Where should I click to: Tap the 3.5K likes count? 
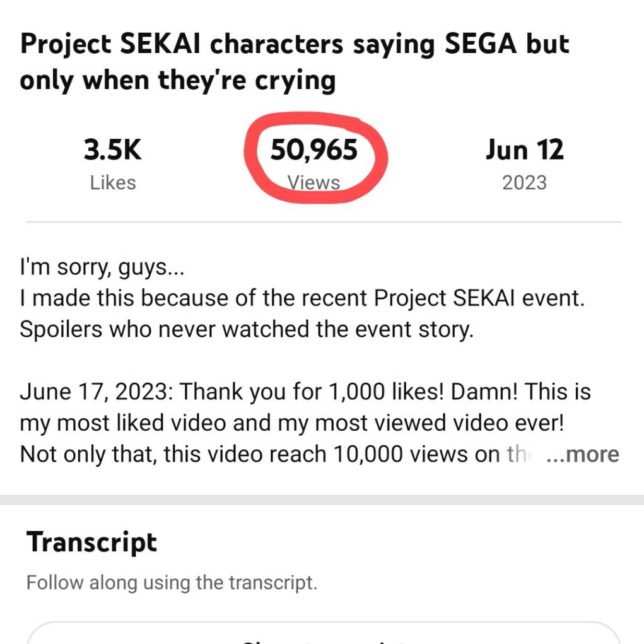[112, 150]
